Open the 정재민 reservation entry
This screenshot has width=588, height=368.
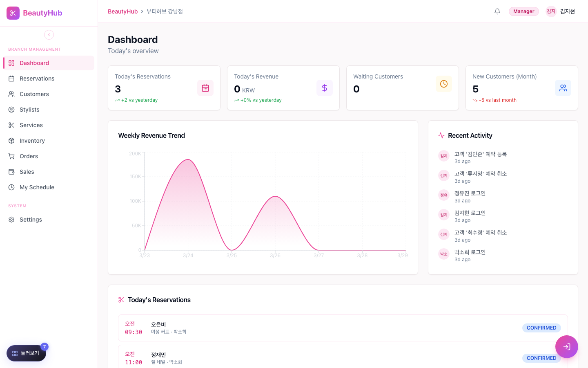(x=343, y=357)
